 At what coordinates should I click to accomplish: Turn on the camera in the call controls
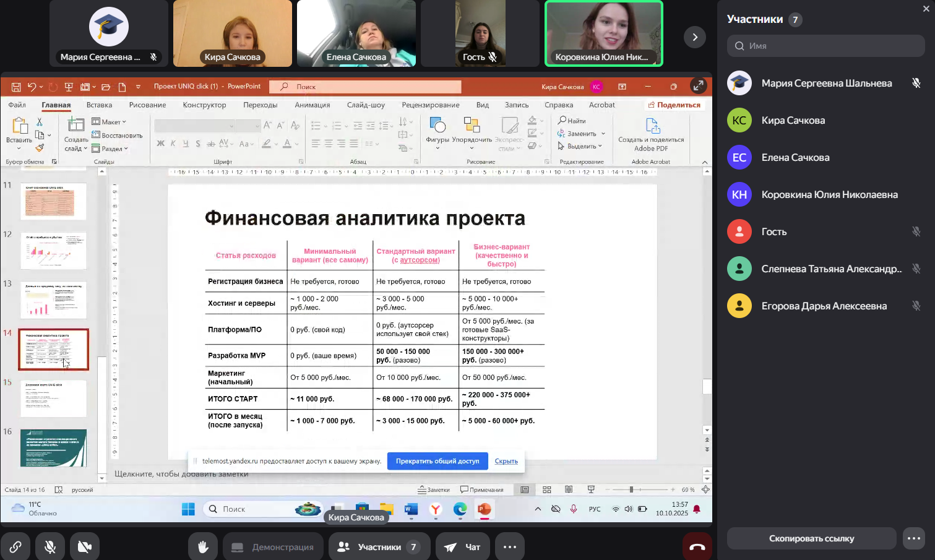click(85, 547)
